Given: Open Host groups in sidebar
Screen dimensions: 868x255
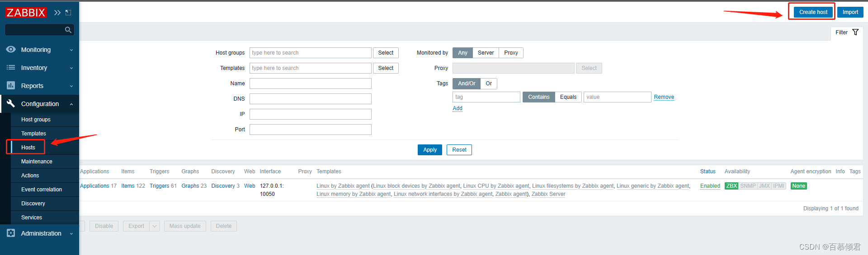Looking at the screenshot, I should [36, 120].
